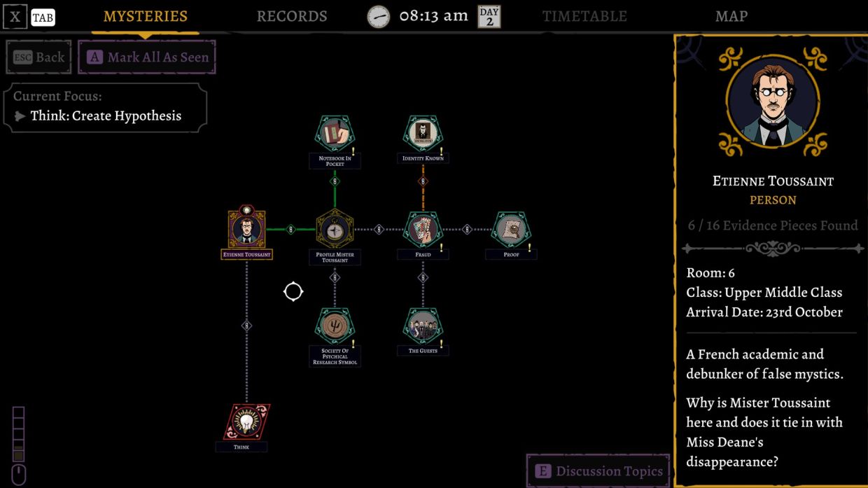
Task: Switch to the Records tab
Action: [x=292, y=16]
